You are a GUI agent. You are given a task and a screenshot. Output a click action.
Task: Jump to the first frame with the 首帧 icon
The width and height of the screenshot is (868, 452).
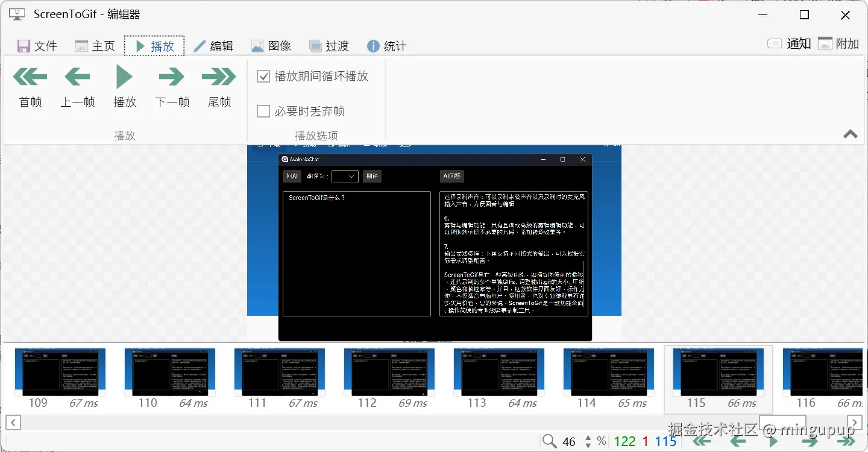click(x=30, y=77)
